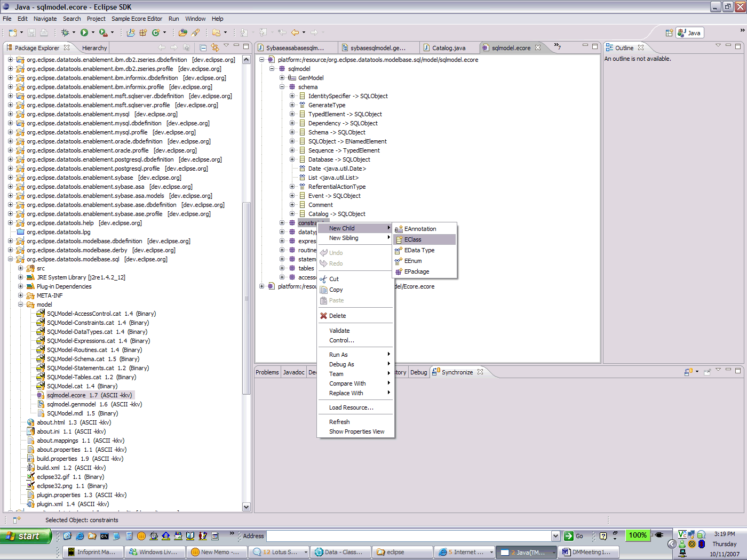Toggle Link with Editor in Package Explorer
The height and width of the screenshot is (560, 747).
[x=214, y=47]
